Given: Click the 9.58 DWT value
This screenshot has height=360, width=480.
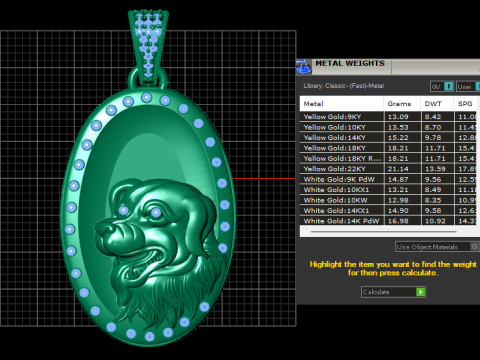Looking at the screenshot, I should click(433, 210).
